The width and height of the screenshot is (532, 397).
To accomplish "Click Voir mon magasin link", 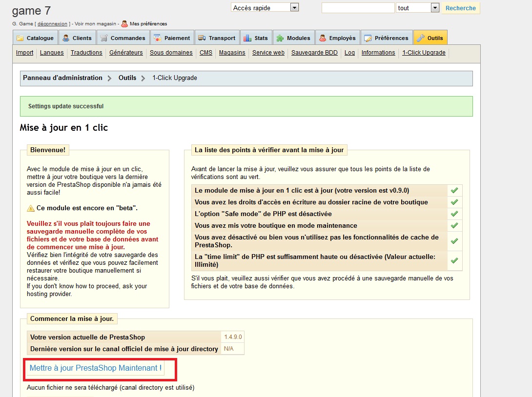I will click(x=95, y=24).
